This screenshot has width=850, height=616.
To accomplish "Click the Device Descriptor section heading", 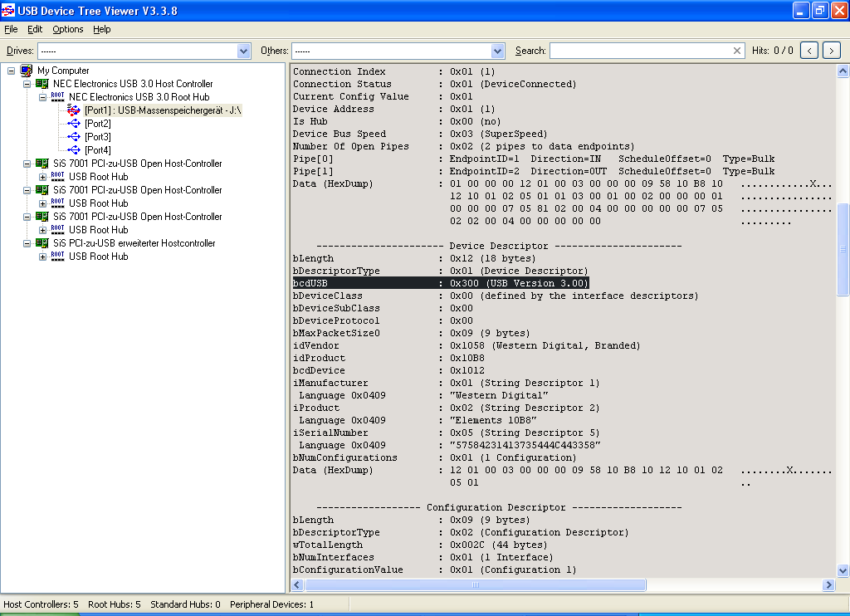I will (x=499, y=246).
